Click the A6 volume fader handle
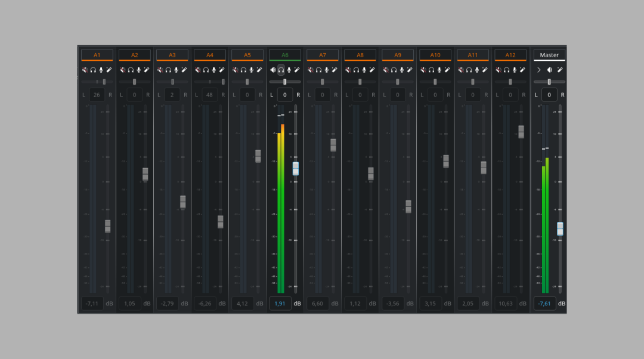 (295, 168)
